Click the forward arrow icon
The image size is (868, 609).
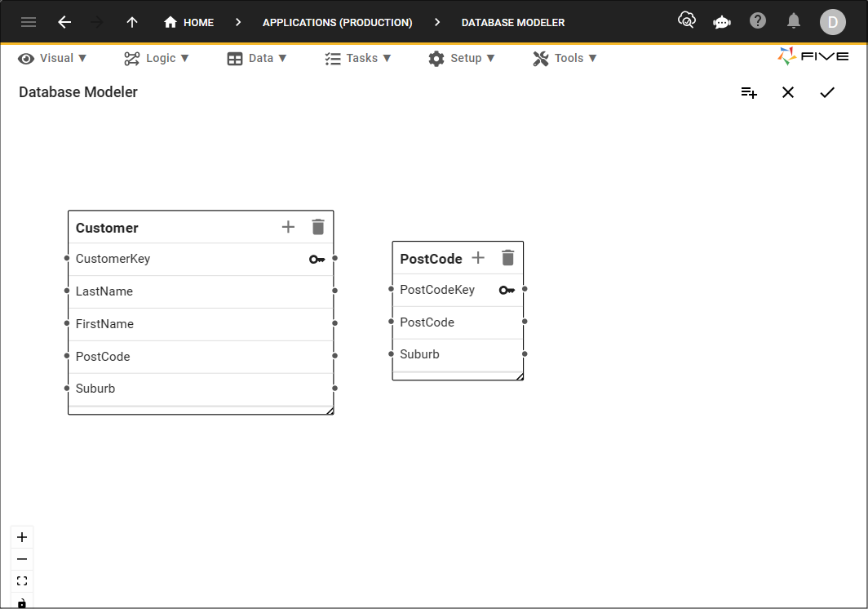pyautogui.click(x=97, y=22)
